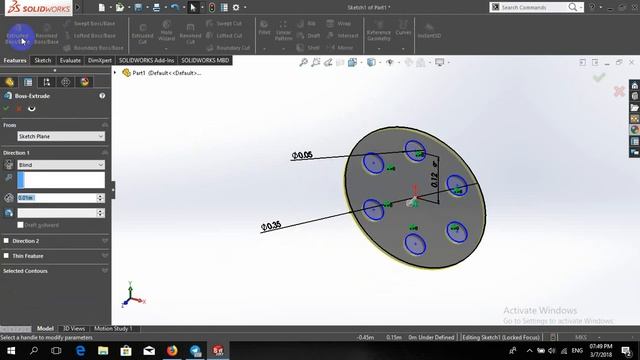Switch to the SOLIDWORKS MBD tab
Viewport: 640px width, 360px height.
click(x=205, y=60)
